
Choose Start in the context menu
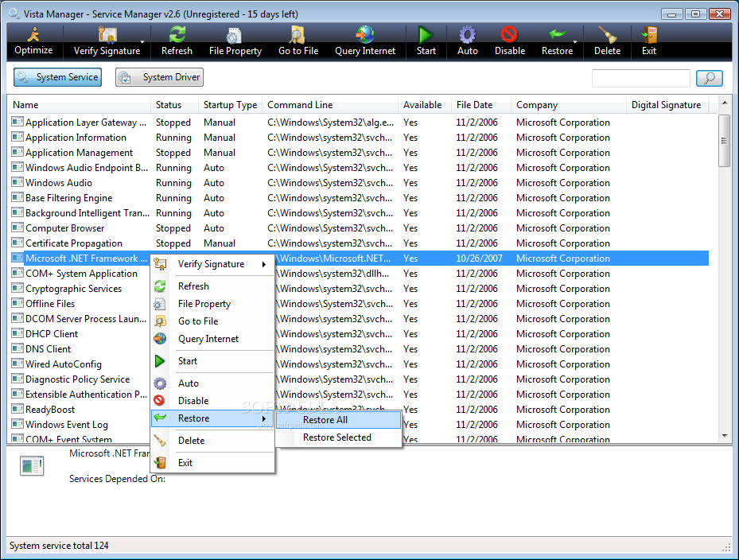[212, 361]
